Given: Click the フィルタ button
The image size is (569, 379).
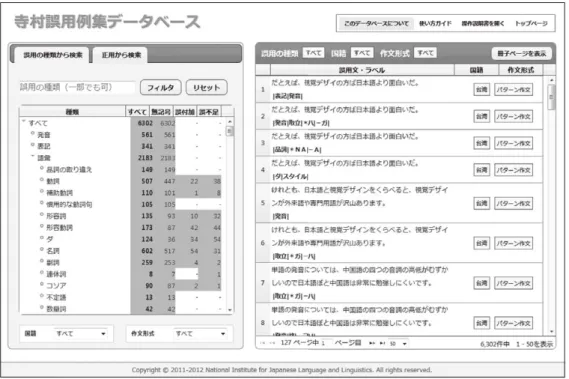Looking at the screenshot, I should 160,87.
